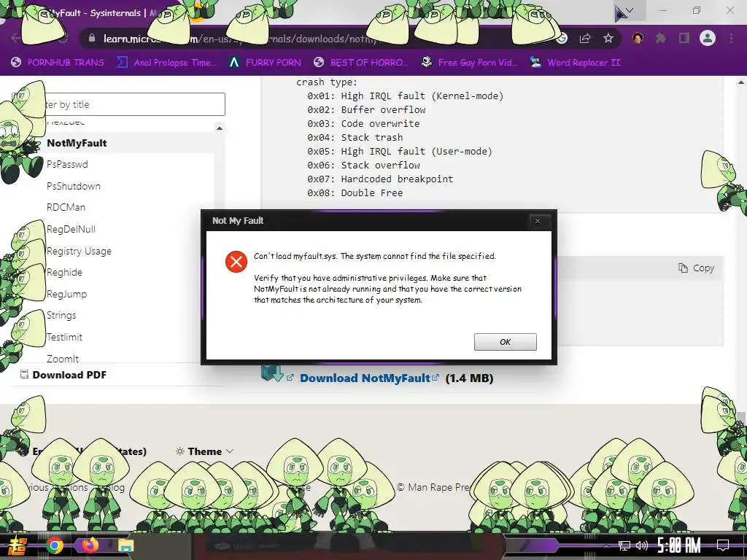Click the Google icon in address bar
Image resolution: width=747 pixels, height=560 pixels.
(x=562, y=38)
